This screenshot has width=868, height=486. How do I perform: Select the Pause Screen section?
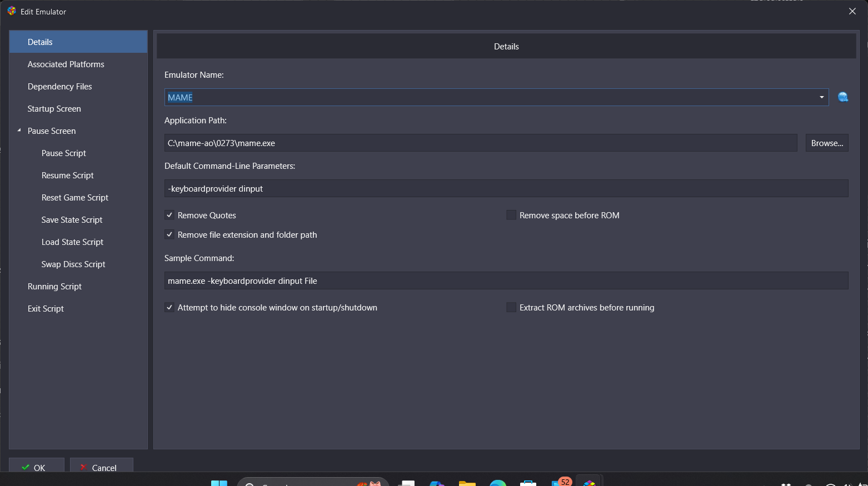pyautogui.click(x=52, y=131)
